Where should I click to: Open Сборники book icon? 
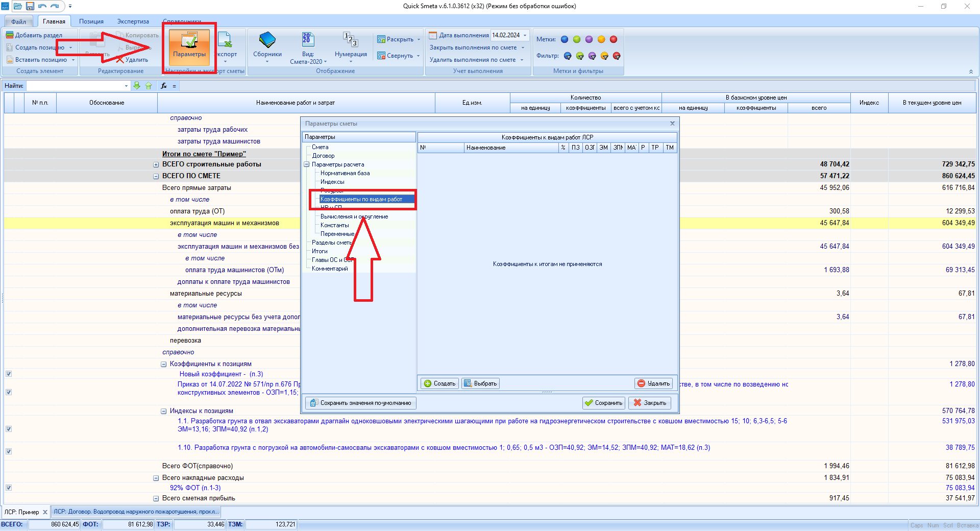267,41
